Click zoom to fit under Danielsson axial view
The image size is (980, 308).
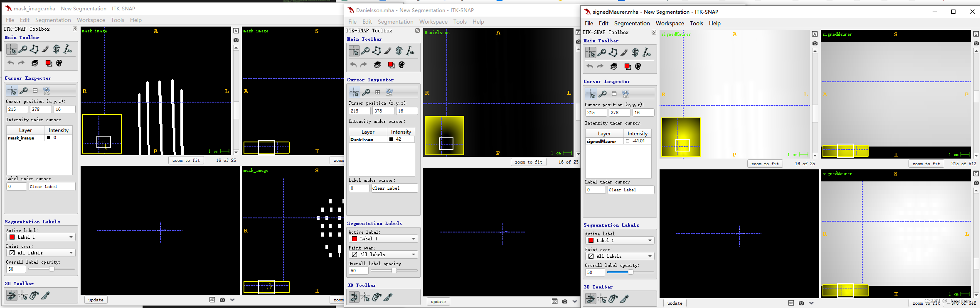pos(529,162)
